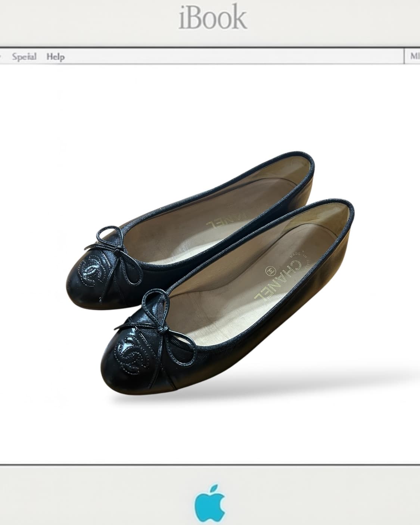This screenshot has width=420, height=525.
Task: Click the black toe cap of front shoe
Action: pos(119,370)
